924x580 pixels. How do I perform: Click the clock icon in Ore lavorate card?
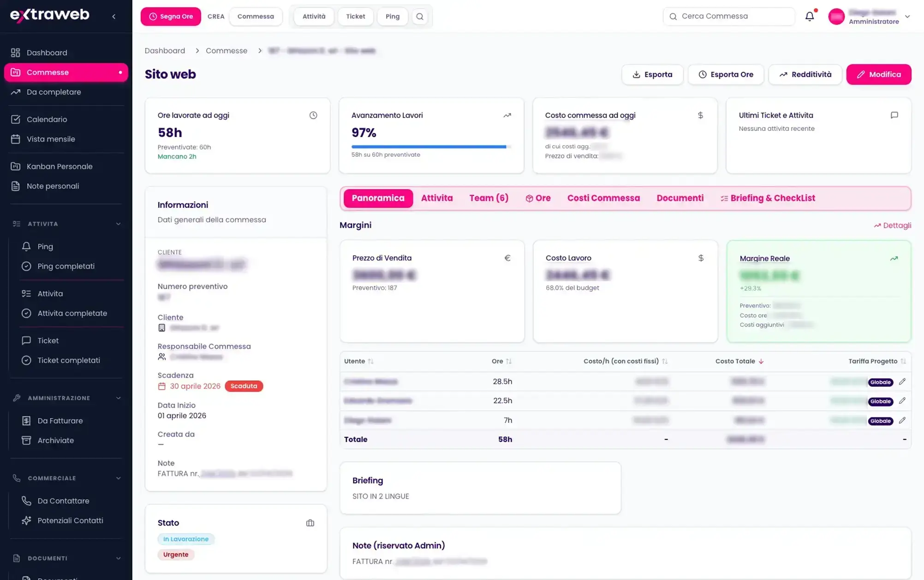pos(313,115)
